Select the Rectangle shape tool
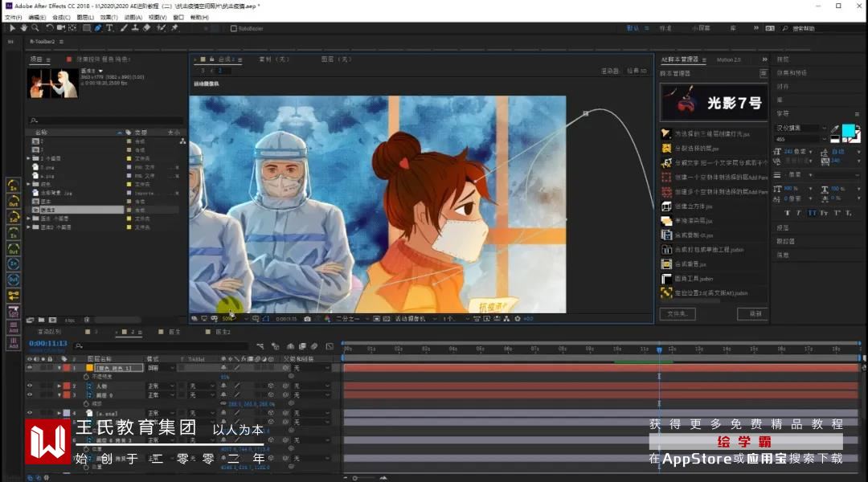The width and height of the screenshot is (868, 482). [x=87, y=27]
